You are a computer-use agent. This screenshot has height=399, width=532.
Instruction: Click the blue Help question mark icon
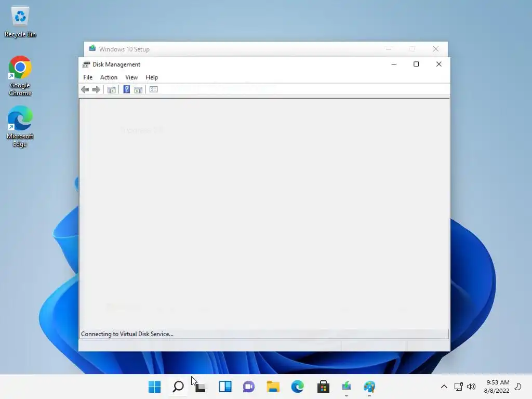click(x=127, y=89)
